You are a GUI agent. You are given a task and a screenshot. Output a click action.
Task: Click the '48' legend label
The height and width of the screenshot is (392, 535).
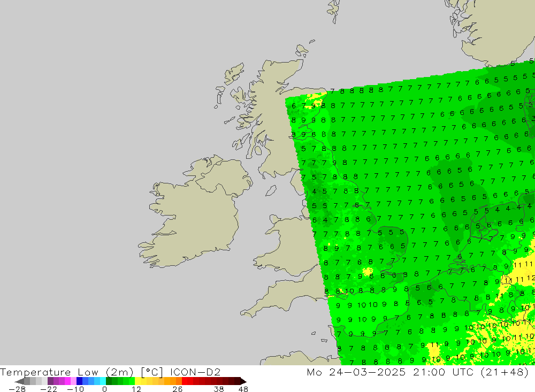point(243,389)
